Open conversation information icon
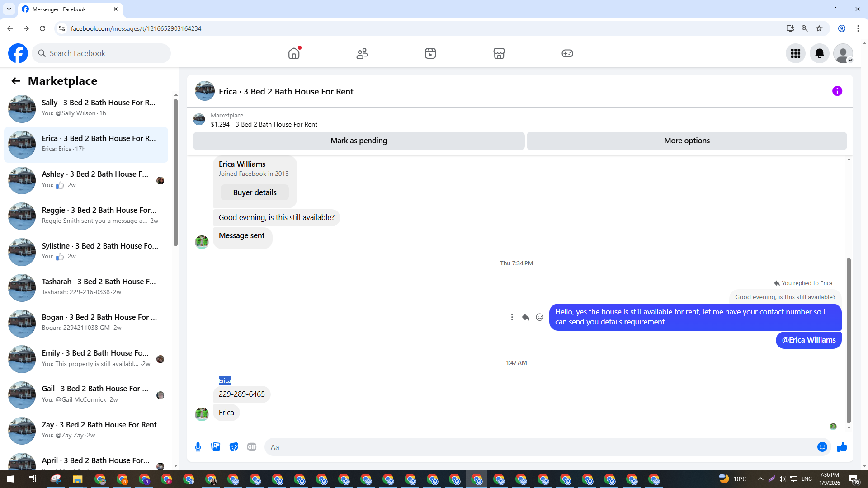This screenshot has height=488, width=868. click(x=837, y=91)
